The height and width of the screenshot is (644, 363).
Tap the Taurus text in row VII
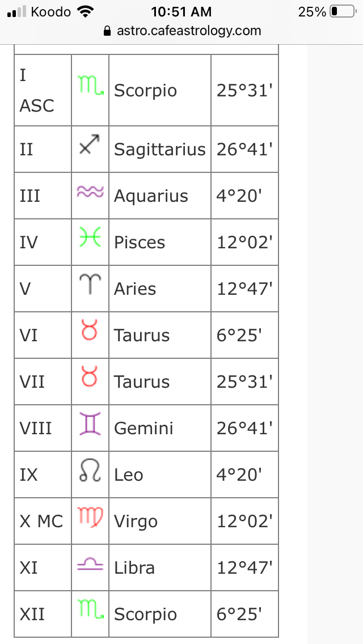pos(142,382)
